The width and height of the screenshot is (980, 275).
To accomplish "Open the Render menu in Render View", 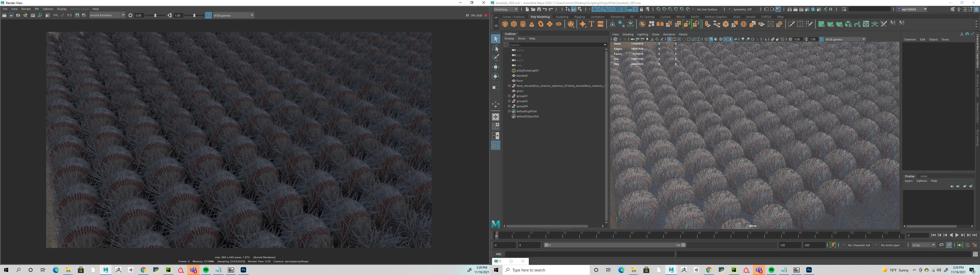I will click(26, 9).
